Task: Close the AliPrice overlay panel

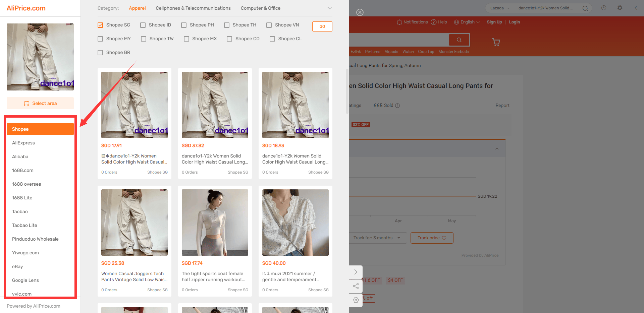Action: [x=360, y=12]
